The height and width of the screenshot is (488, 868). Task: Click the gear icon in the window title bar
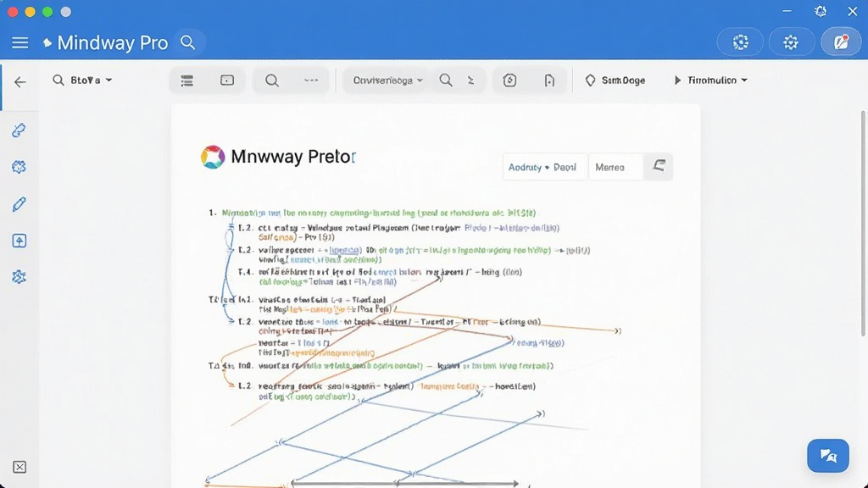(821, 11)
